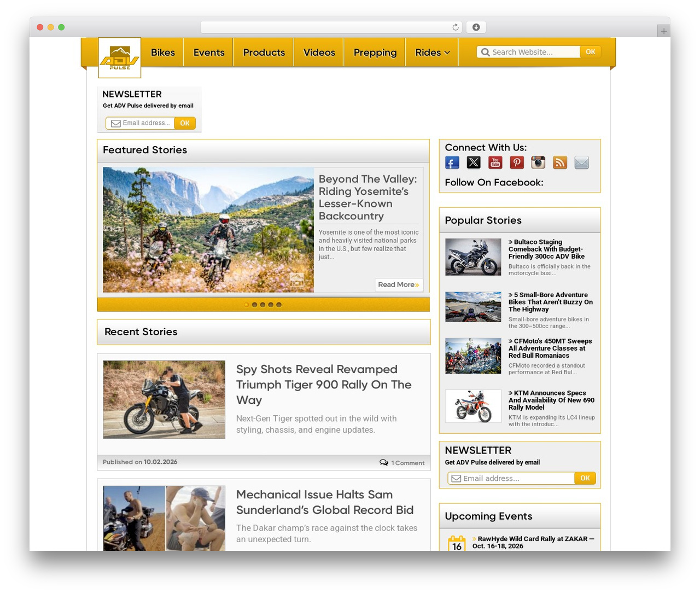This screenshot has height=593, width=700.
Task: Click the browser address bar
Action: click(x=331, y=27)
